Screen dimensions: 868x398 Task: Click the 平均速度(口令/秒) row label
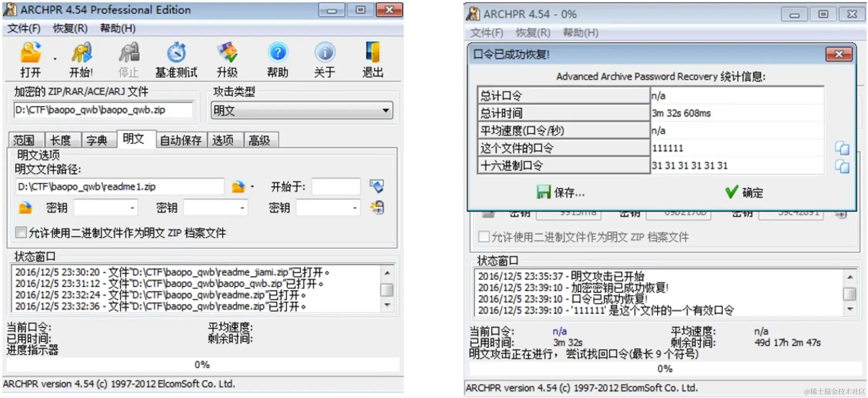[564, 131]
